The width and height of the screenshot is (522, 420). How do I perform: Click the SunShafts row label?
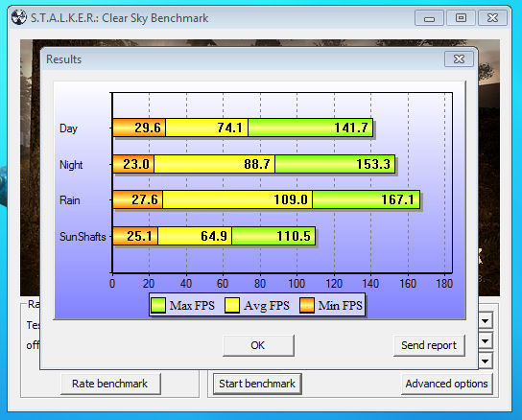tap(83, 237)
